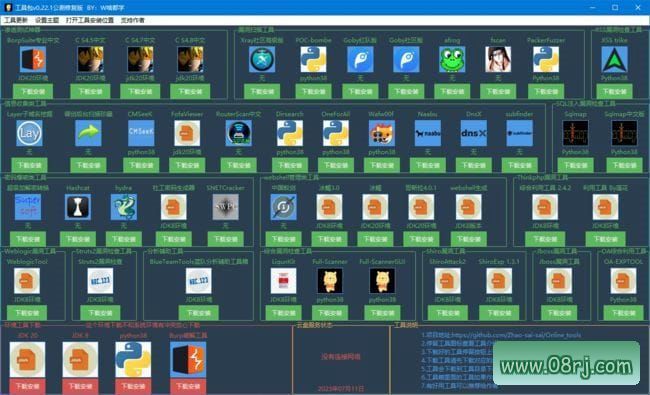
Task: Click the 'ShiroExp 1.3.1' tool name label
Action: [x=499, y=262]
